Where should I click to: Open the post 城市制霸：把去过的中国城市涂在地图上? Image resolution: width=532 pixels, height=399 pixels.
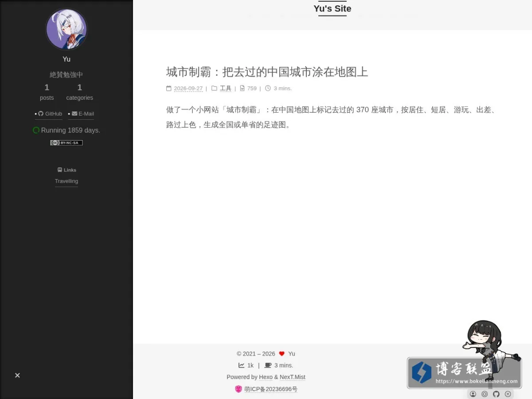(267, 72)
